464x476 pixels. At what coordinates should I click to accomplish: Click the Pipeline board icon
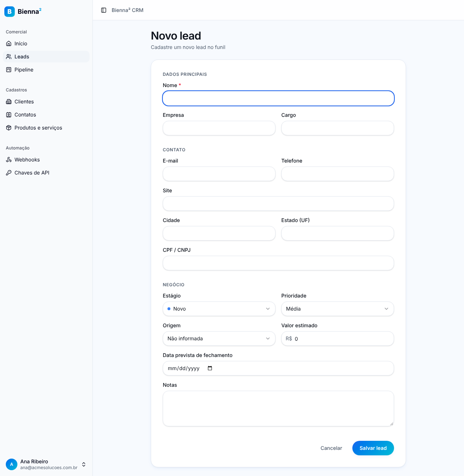(9, 70)
